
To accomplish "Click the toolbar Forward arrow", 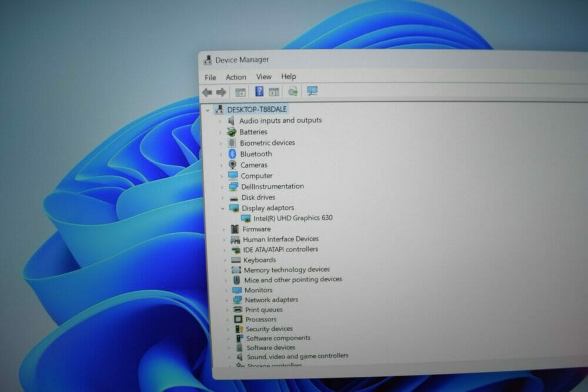I will pos(221,92).
